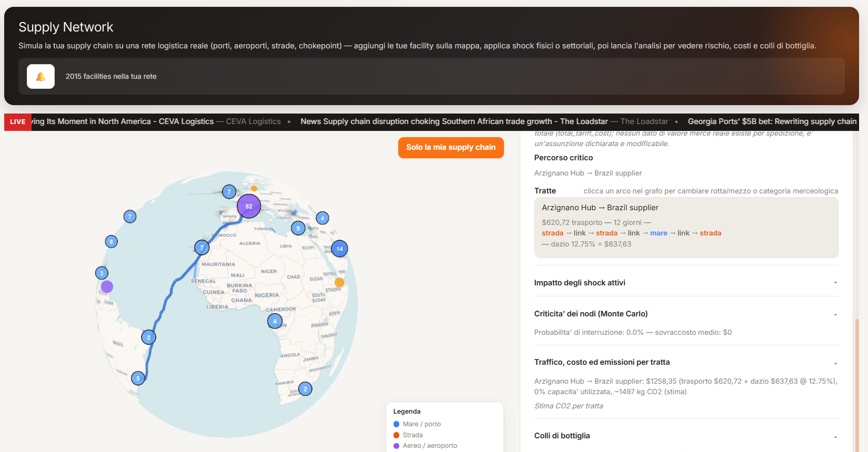Viewport: 868px width, 452px height.
Task: Expand Impatto degli shock attivi section
Action: 686,283
